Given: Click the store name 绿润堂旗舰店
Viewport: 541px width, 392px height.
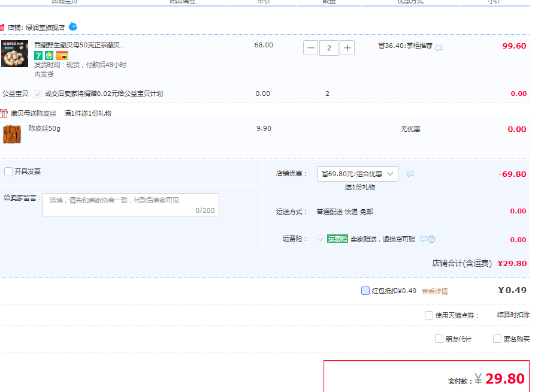Looking at the screenshot, I should (45, 28).
